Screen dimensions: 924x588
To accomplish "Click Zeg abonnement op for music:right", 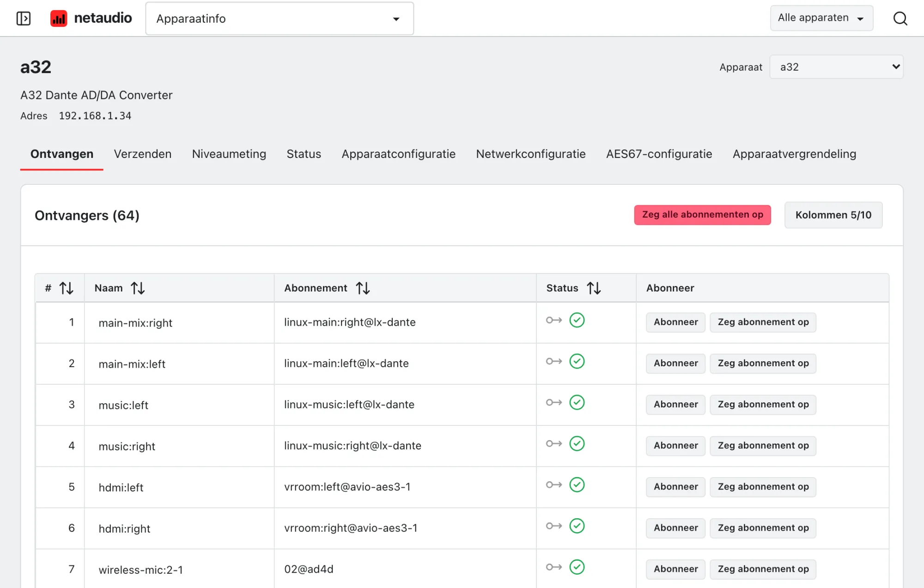I will pyautogui.click(x=763, y=445).
